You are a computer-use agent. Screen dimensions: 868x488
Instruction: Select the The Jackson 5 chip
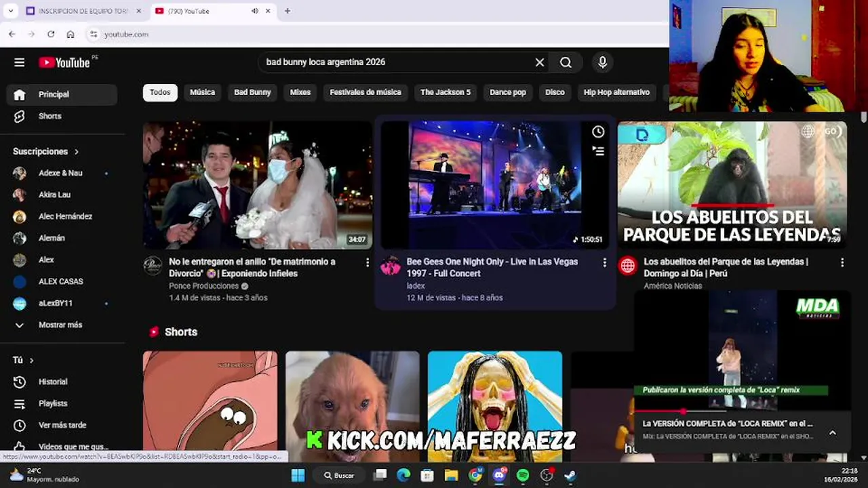[x=446, y=92]
